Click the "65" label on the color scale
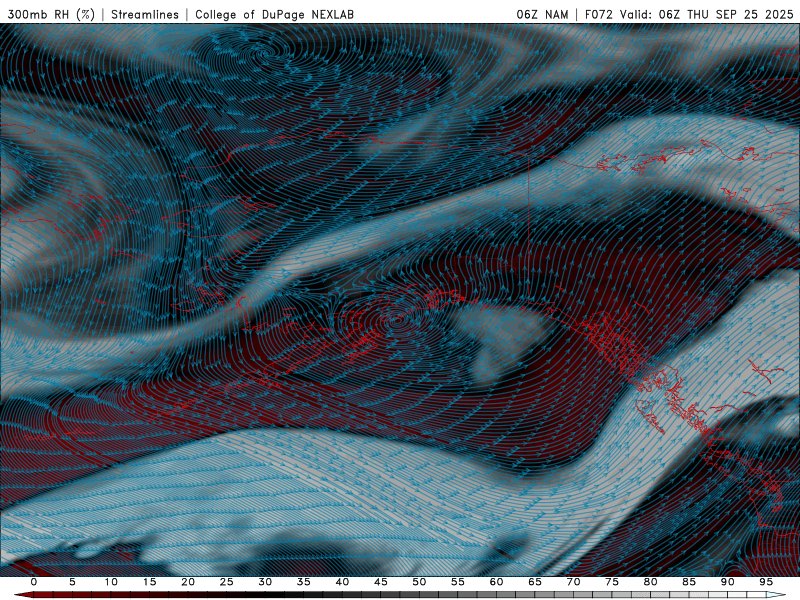Image resolution: width=800 pixels, height=600 pixels. 535,582
